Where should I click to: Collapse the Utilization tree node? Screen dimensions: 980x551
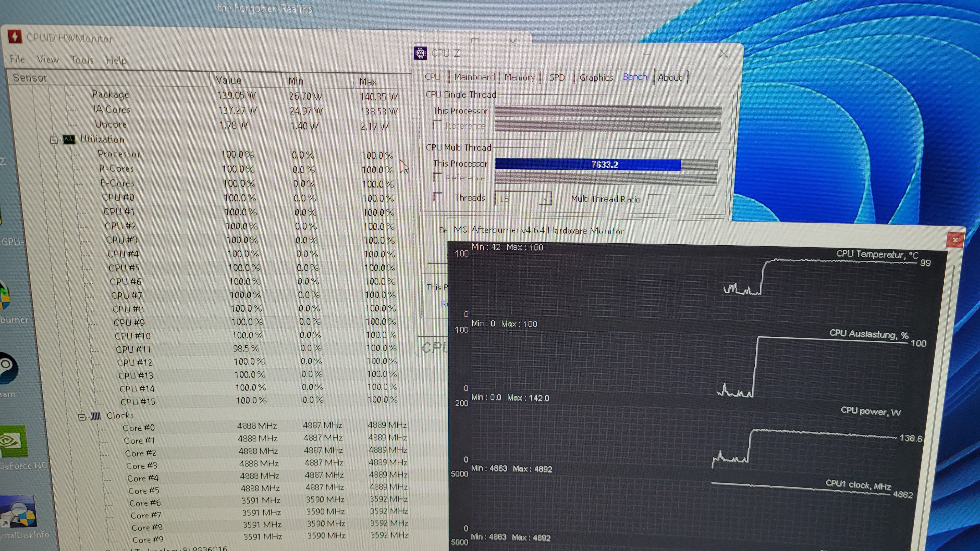pos(54,140)
